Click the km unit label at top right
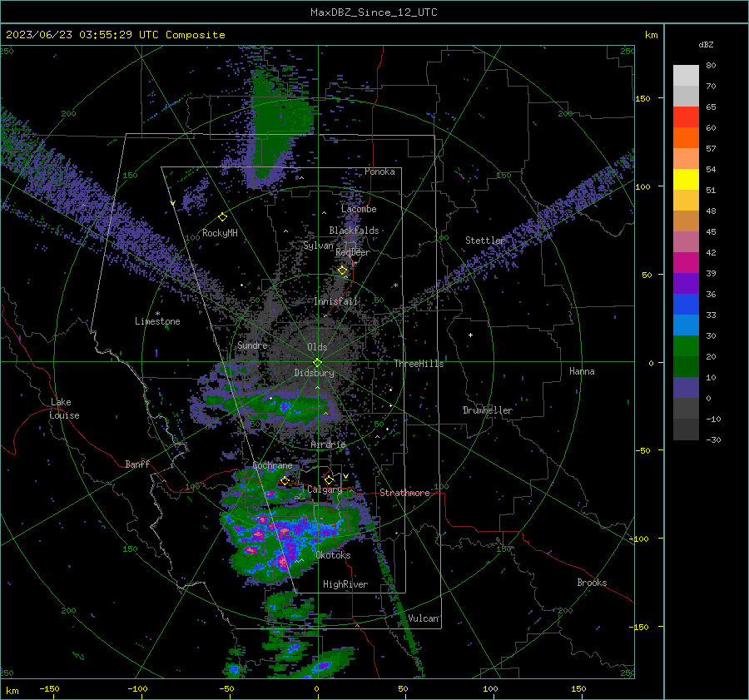 [651, 35]
